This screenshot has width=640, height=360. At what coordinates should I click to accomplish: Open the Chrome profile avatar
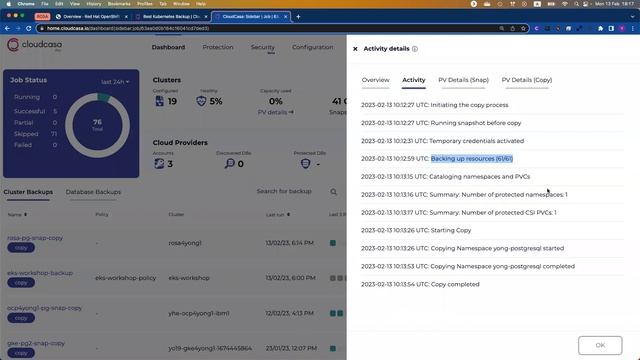[622, 28]
